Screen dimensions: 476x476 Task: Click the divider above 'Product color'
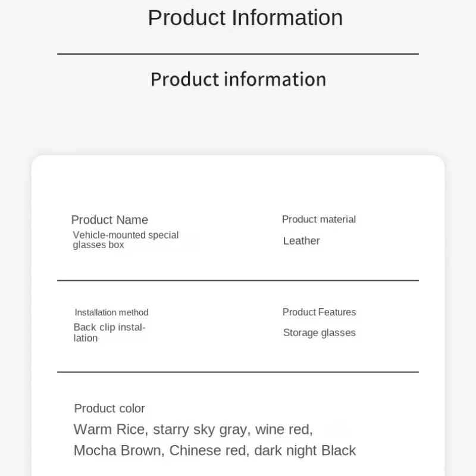pos(238,372)
